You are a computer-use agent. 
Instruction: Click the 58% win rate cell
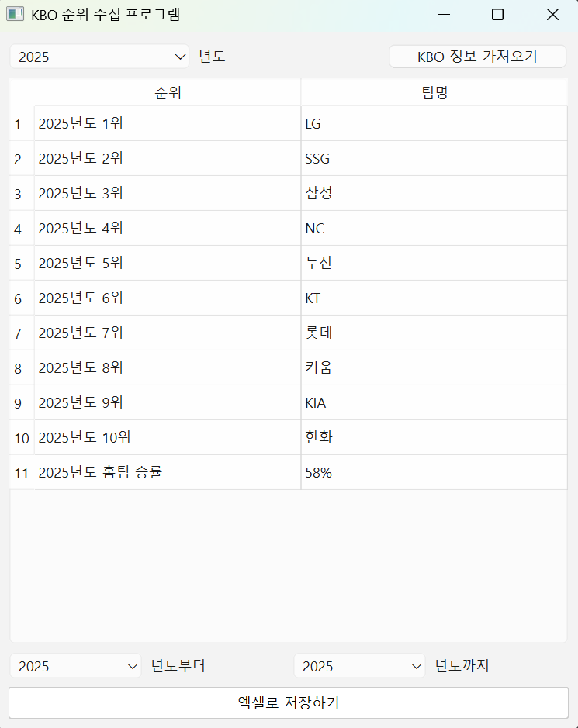(x=434, y=473)
